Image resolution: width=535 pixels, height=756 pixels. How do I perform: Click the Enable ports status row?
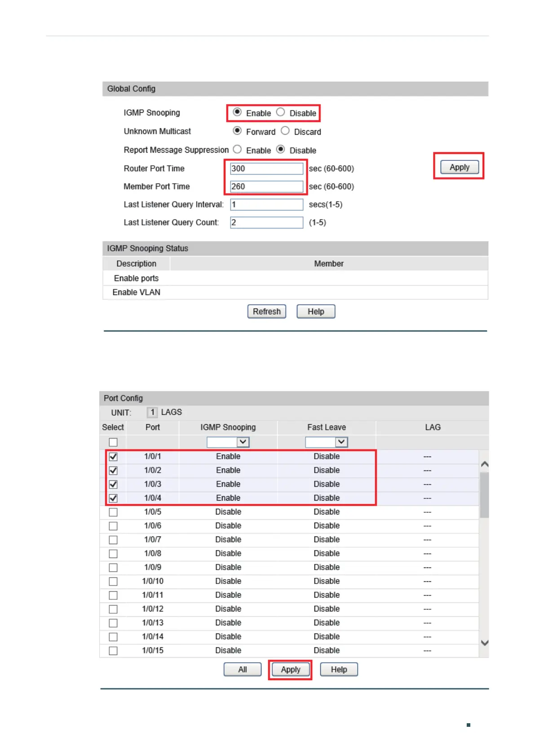tap(295, 278)
